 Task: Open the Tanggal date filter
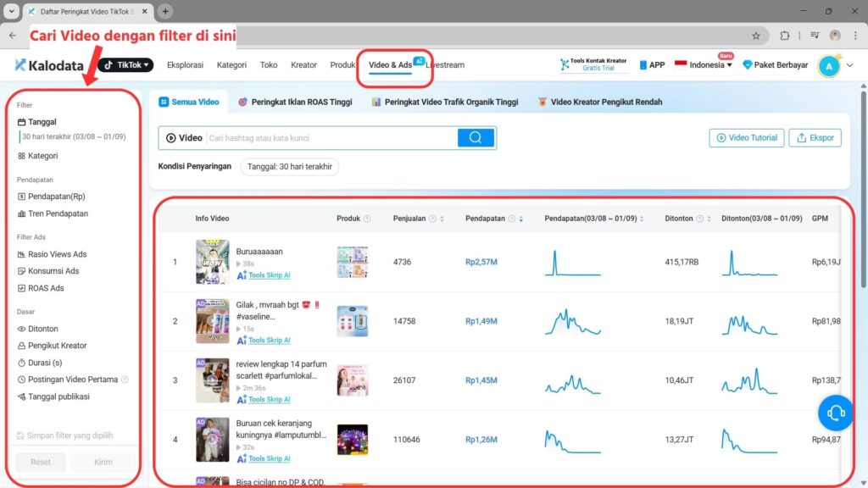coord(36,122)
